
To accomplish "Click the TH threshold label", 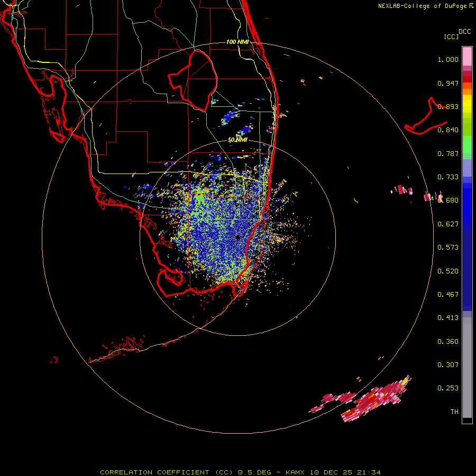I will (454, 412).
